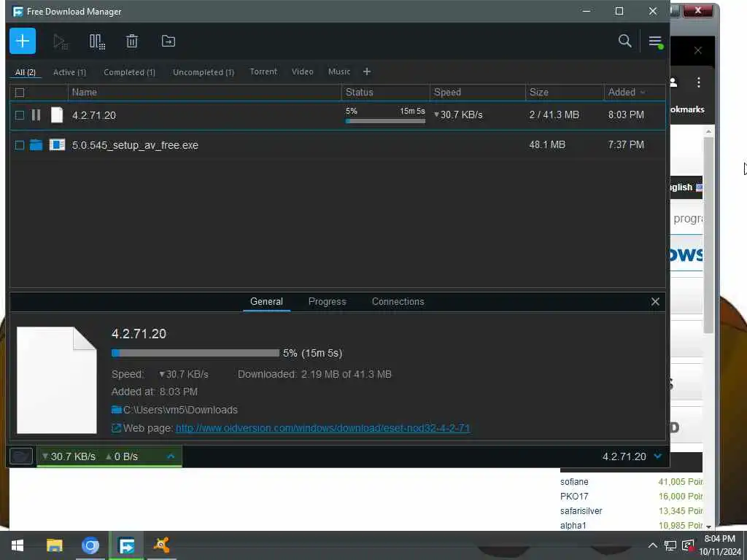Filter by Completed (1) downloads
The image size is (747, 560).
129,72
